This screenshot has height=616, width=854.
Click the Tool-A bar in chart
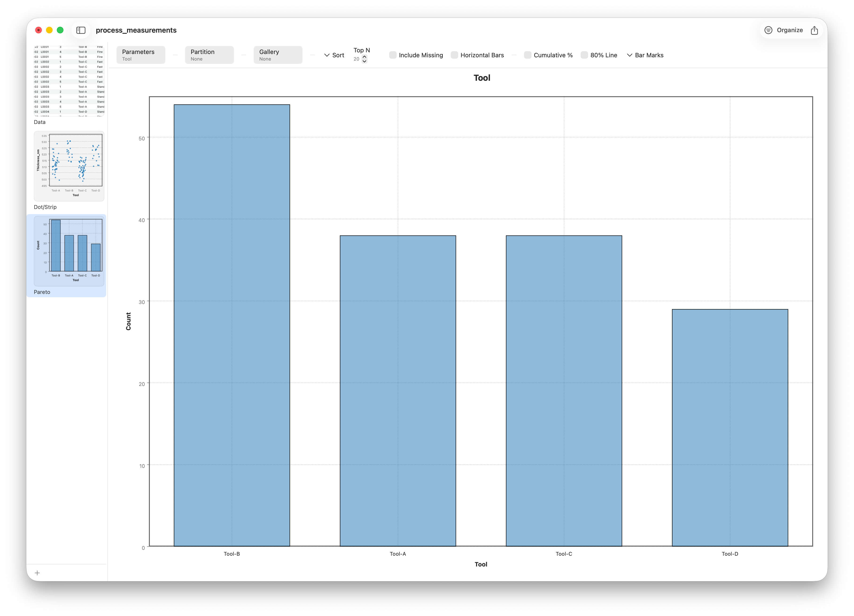[x=398, y=391]
